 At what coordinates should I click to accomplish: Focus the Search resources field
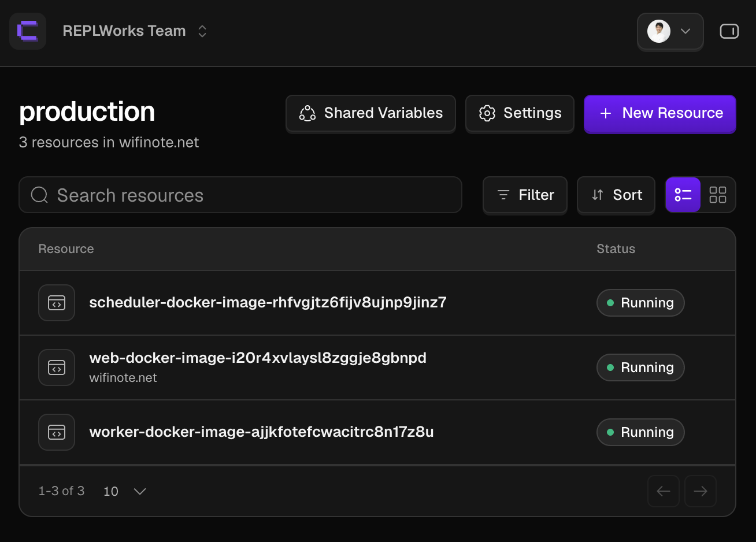(x=240, y=195)
